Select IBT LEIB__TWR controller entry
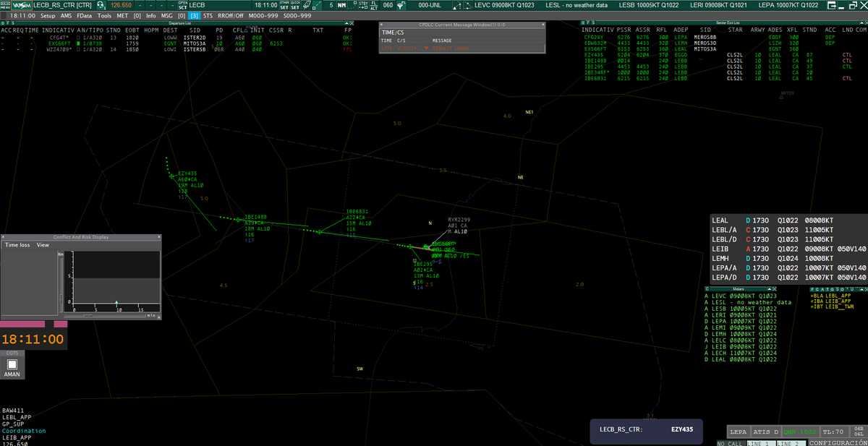This screenshot has height=446, width=868. pyautogui.click(x=832, y=307)
